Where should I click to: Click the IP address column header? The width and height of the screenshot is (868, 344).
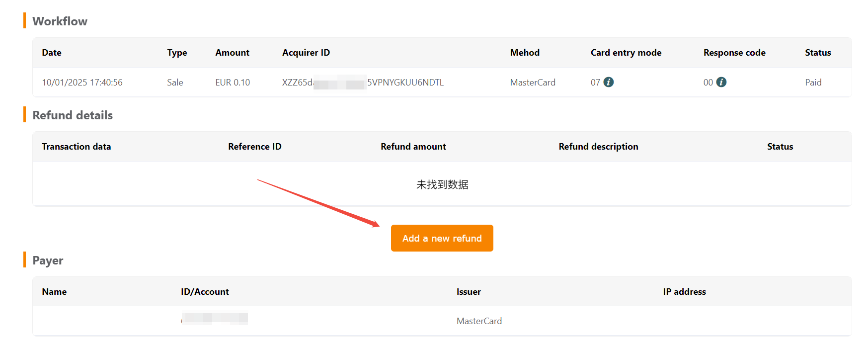684,292
